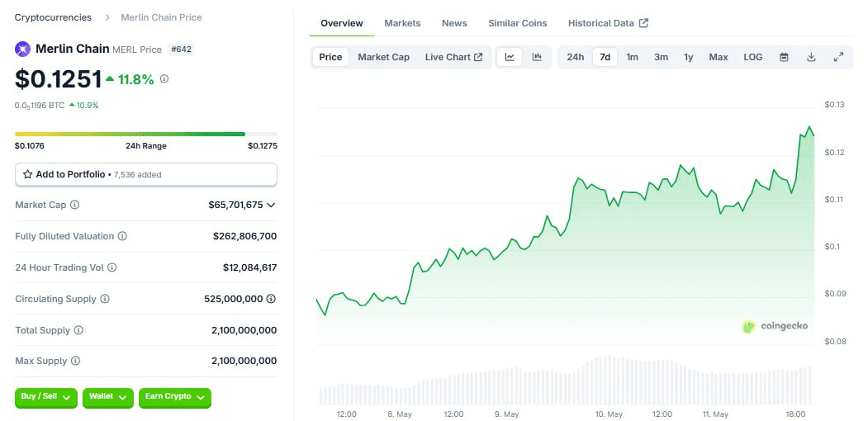
Task: Open Live Chart external view
Action: [x=453, y=57]
